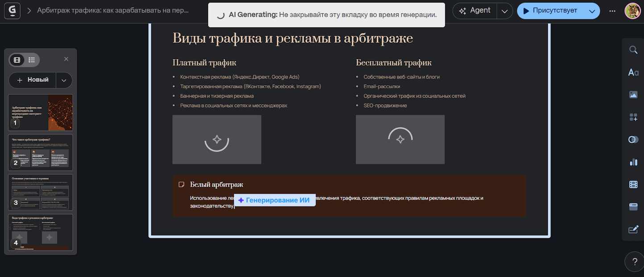Open the dropdown beside the Agent button
The height and width of the screenshot is (277, 644).
point(504,10)
